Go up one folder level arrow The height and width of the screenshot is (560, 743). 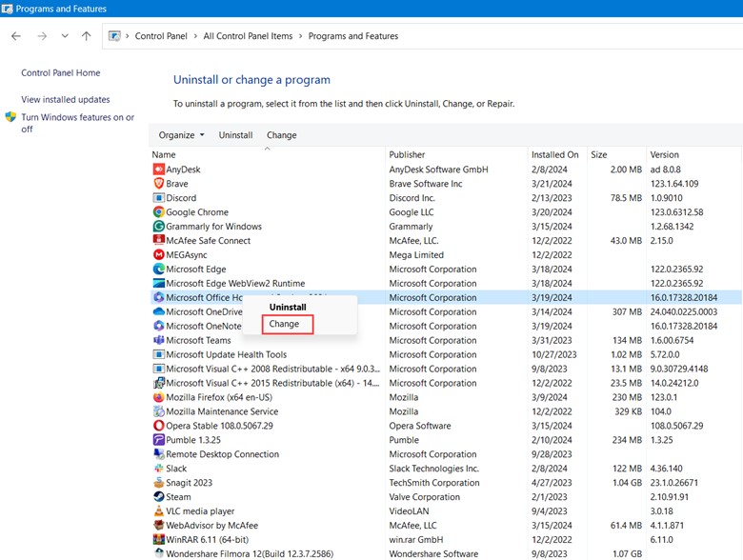(x=87, y=36)
